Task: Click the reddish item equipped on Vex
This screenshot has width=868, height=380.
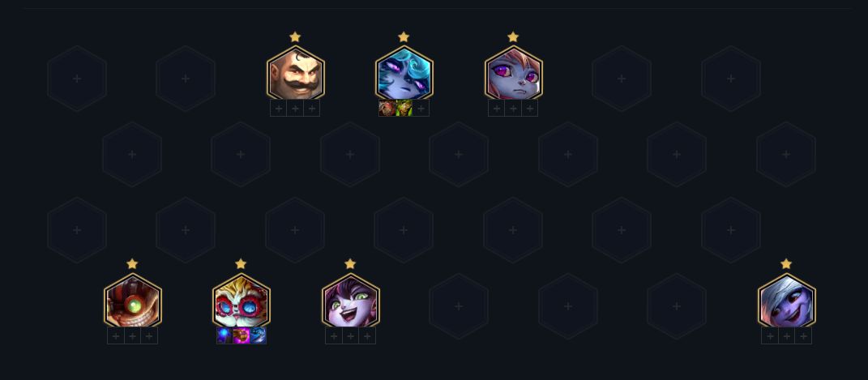Action: (387, 109)
